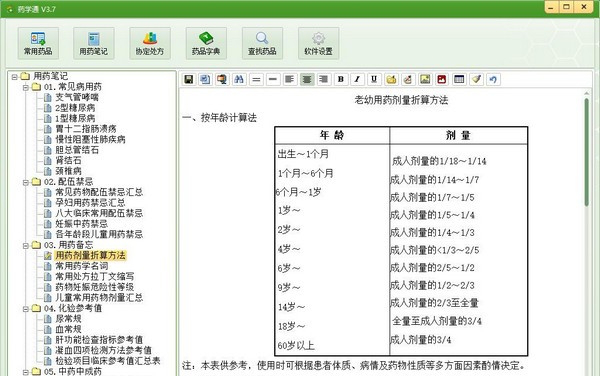Toggle italic formatting
The width and height of the screenshot is (600, 391).
click(x=357, y=79)
